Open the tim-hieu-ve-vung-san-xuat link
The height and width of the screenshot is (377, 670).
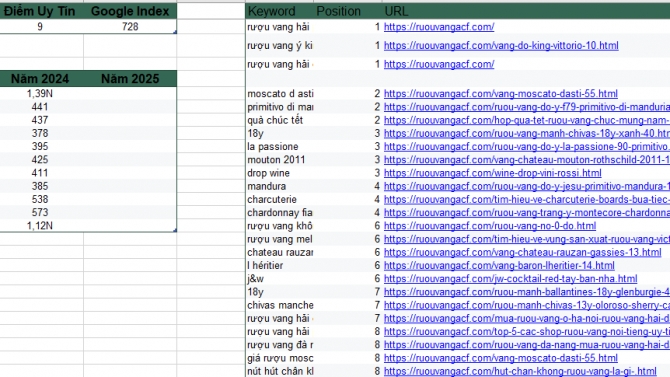(527, 239)
